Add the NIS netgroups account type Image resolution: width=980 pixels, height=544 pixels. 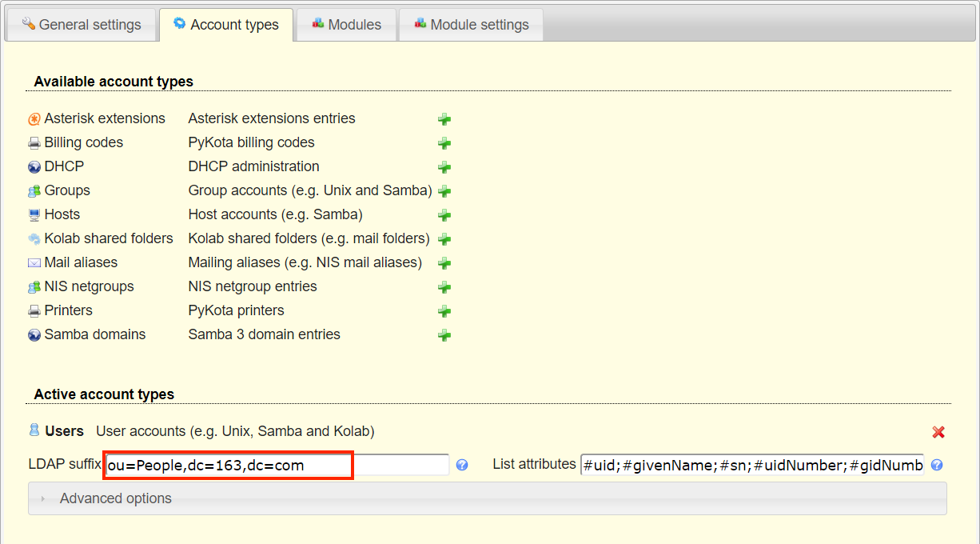click(x=444, y=287)
